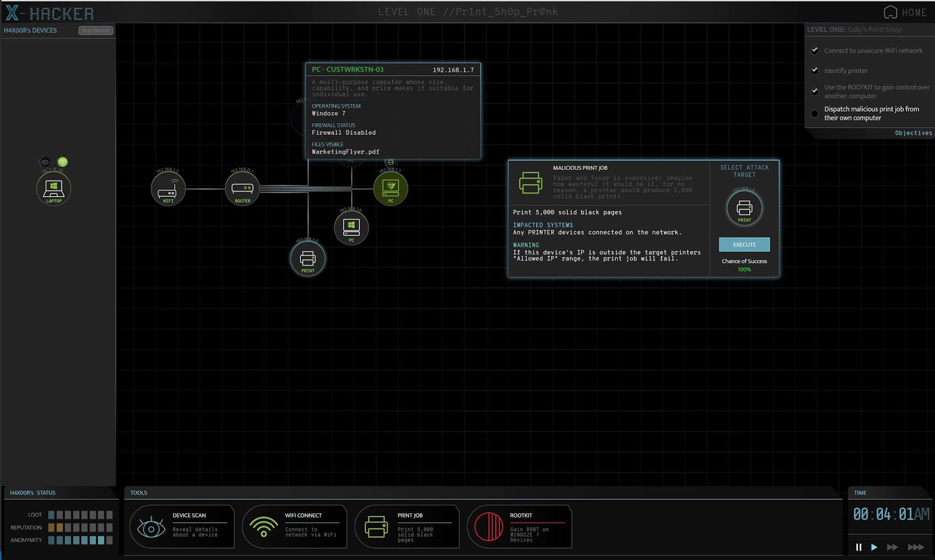935x560 pixels.
Task: Click the ROUTER device on the network map
Action: point(242,187)
